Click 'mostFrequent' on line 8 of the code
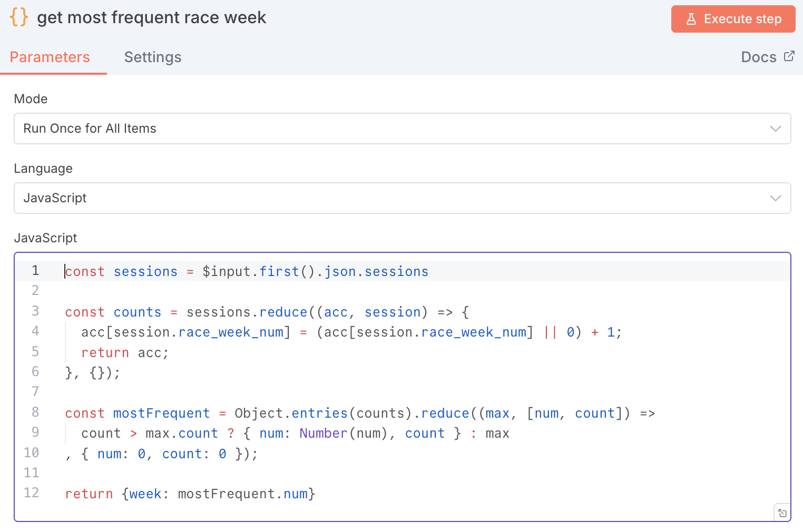The image size is (803, 532). [x=161, y=413]
